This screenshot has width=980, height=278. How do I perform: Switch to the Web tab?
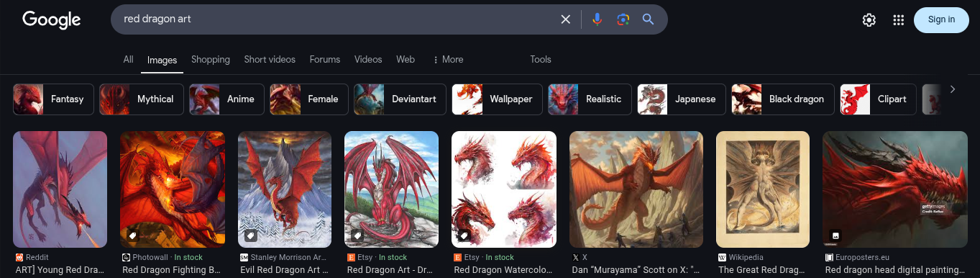tap(406, 59)
